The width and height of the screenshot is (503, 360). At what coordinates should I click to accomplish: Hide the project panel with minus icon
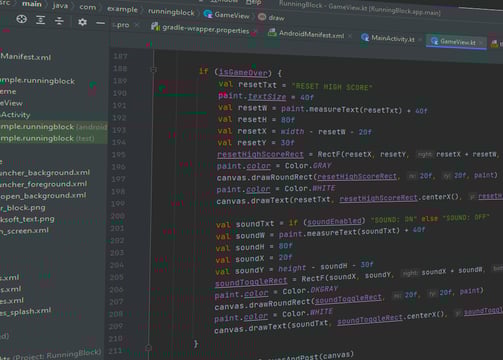point(100,23)
